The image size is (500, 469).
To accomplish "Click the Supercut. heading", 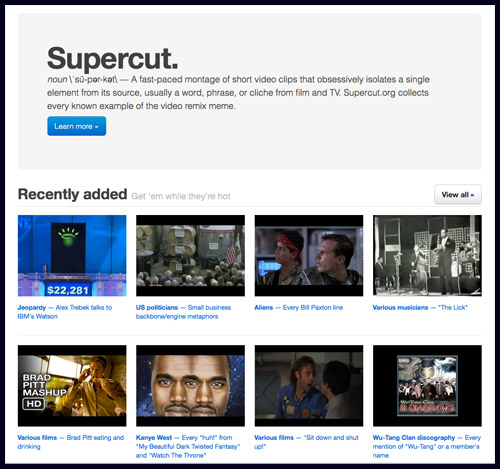I will tap(113, 59).
